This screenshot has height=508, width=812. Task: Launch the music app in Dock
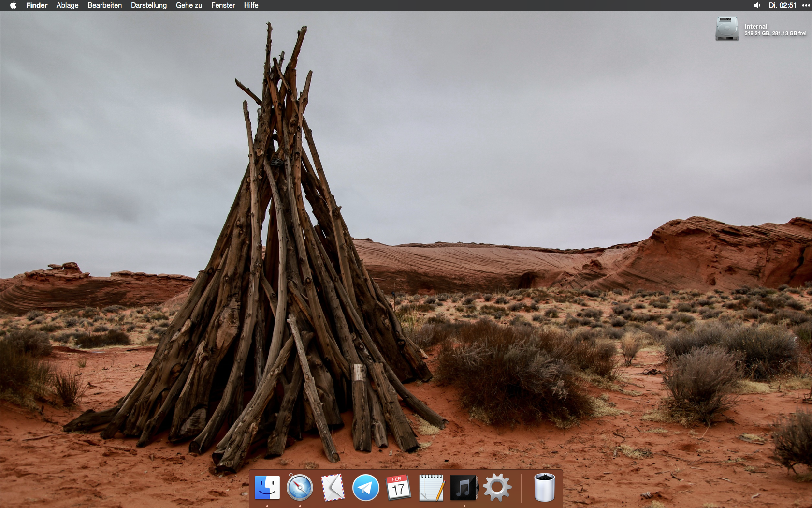click(464, 487)
